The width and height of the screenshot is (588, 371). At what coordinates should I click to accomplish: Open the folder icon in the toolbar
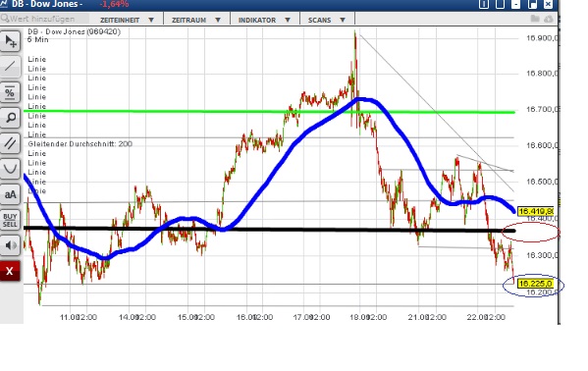pos(536,19)
